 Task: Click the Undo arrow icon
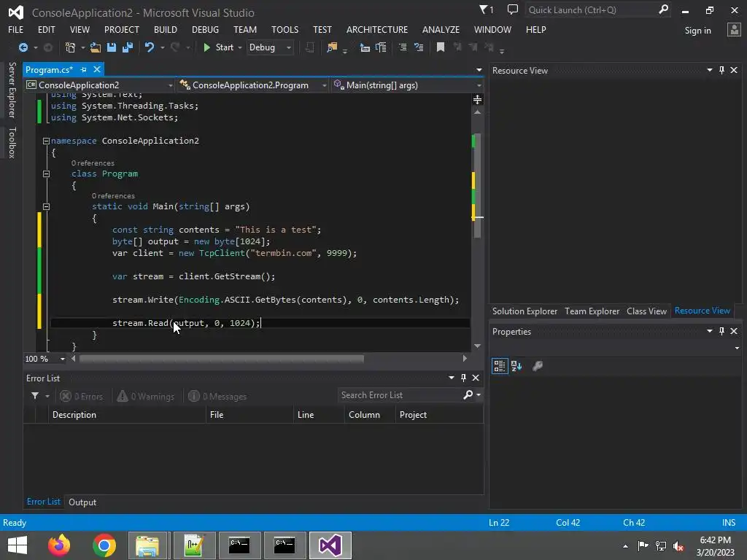(149, 47)
